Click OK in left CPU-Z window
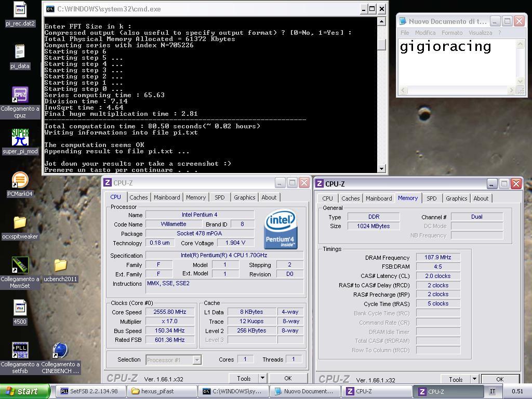 tap(288, 378)
